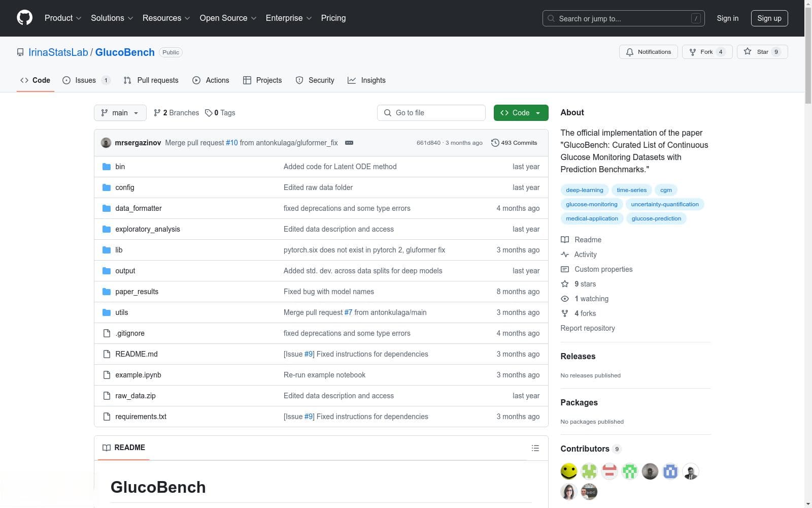Expand the Product menu
Image resolution: width=812 pixels, height=508 pixels.
[x=62, y=18]
